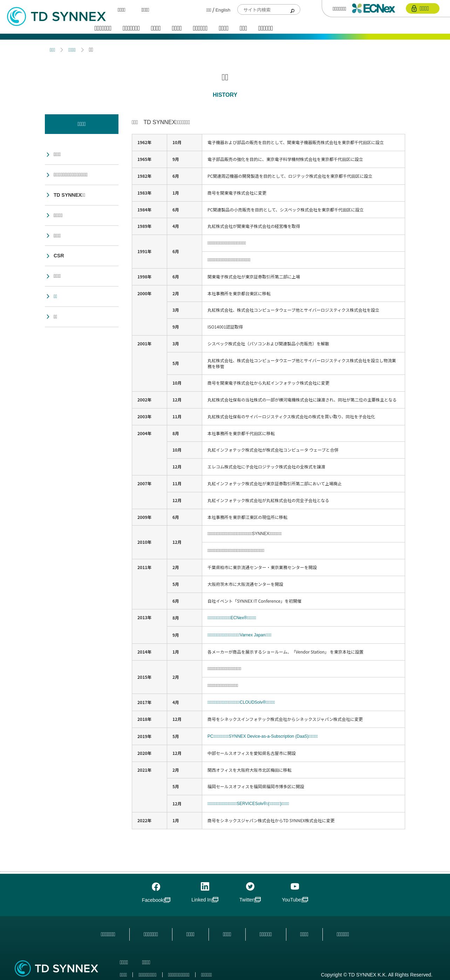Open the Facebook icon in footer

[x=156, y=887]
